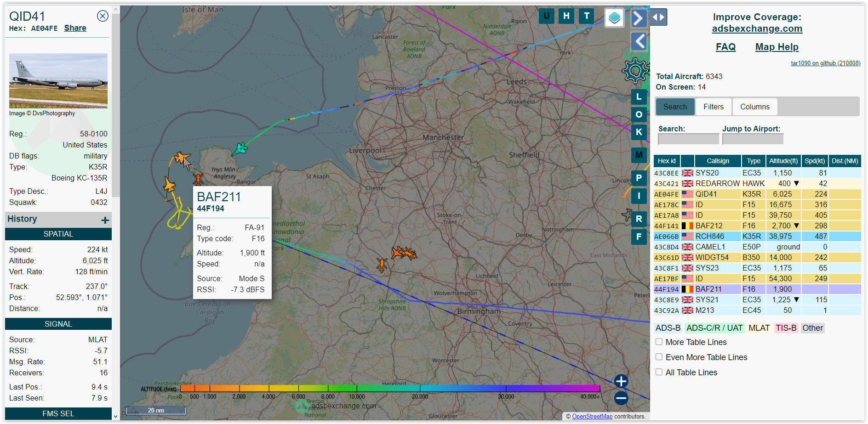The image size is (868, 424).
Task: Sort table by Type column
Action: (754, 161)
